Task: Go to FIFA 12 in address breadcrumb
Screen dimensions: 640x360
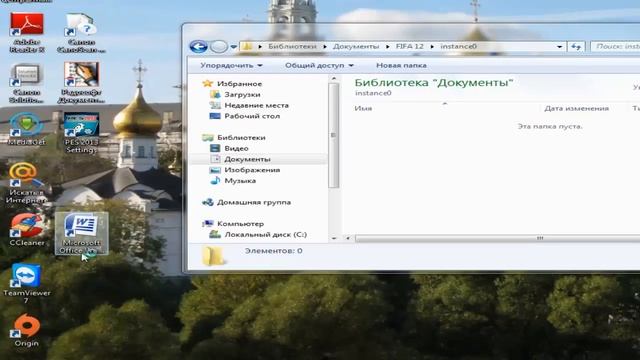Action: point(409,47)
